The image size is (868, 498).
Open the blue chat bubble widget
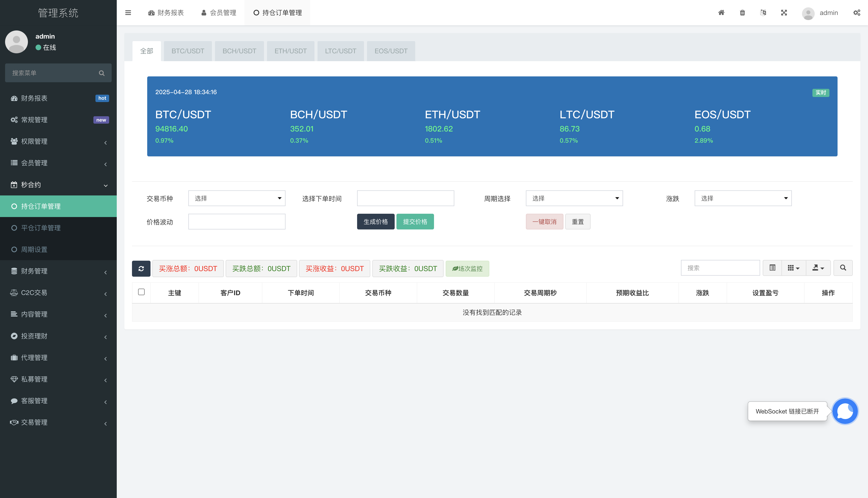click(845, 411)
